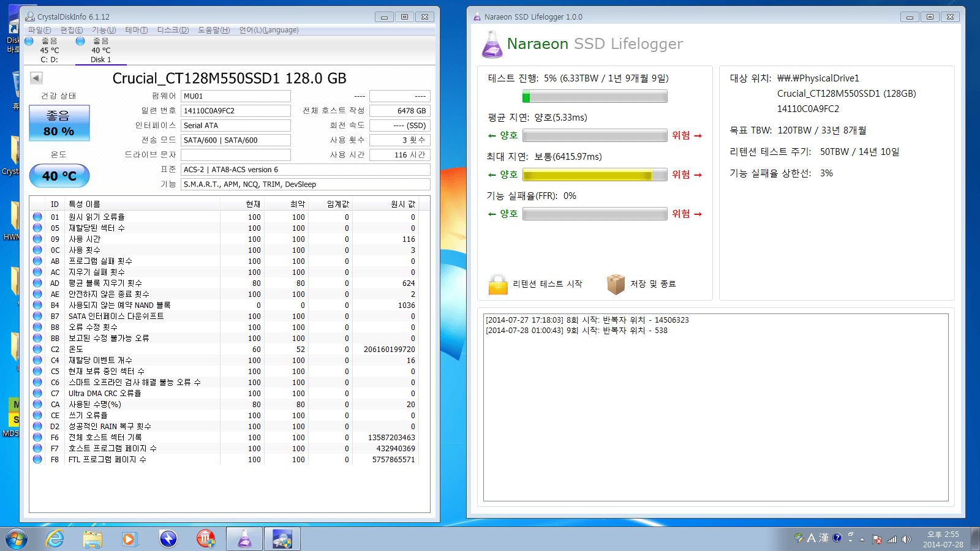Click the status orb for 온도 attribute row C2

[37, 349]
